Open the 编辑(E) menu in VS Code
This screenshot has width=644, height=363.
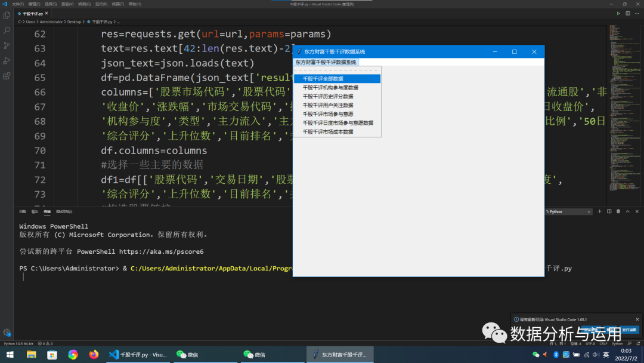tap(35, 4)
